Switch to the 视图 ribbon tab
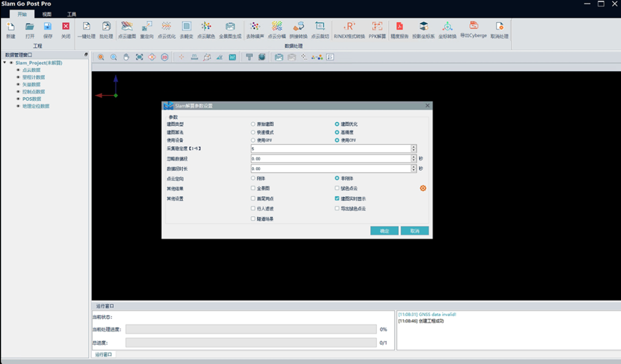621x364 pixels. point(47,14)
